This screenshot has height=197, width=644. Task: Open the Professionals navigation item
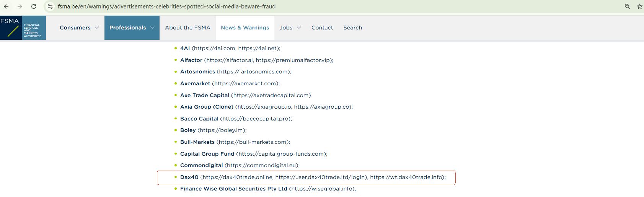(127, 28)
